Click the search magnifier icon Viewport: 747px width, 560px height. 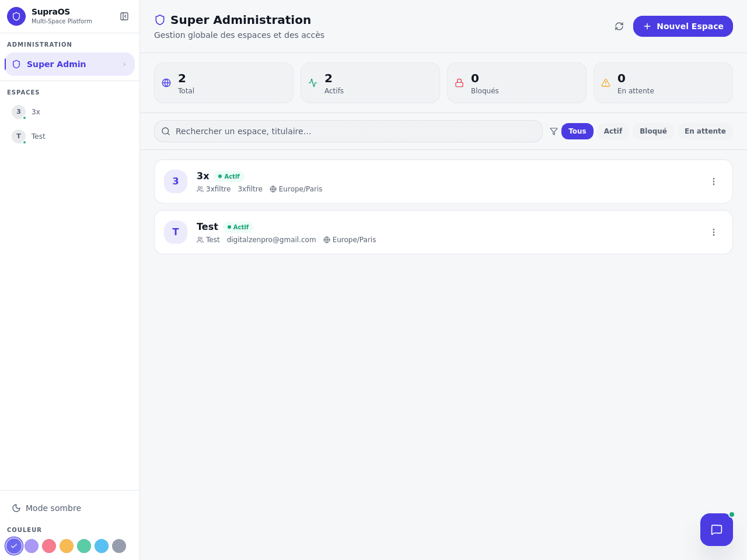[x=166, y=131]
